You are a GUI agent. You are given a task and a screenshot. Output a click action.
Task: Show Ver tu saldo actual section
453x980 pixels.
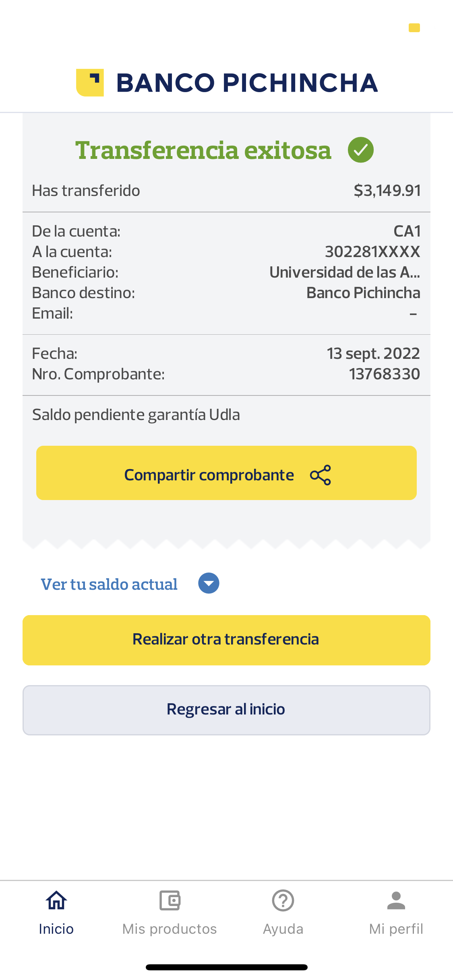point(109,584)
